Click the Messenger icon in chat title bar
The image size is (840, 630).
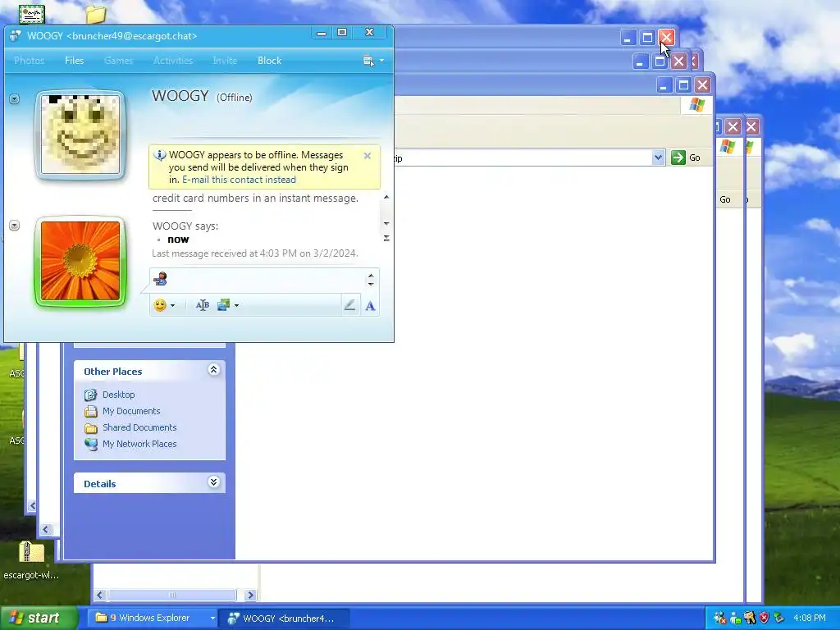pyautogui.click(x=16, y=36)
